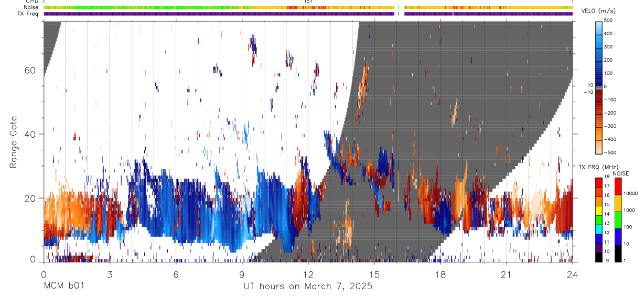Click the "TX Freq" row label
644x297 pixels.
click(x=27, y=14)
